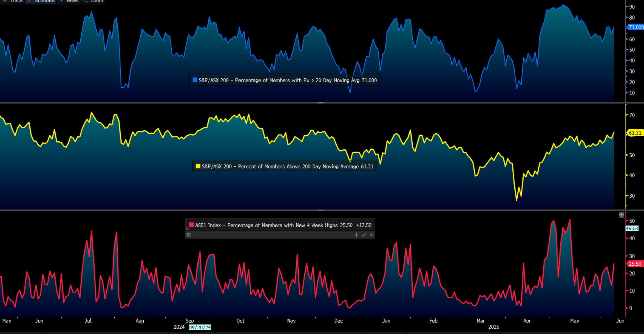Screen dimensions: 644x334
Task: Collapse the AS51 legend using the arrow icon
Action: tap(364, 235)
